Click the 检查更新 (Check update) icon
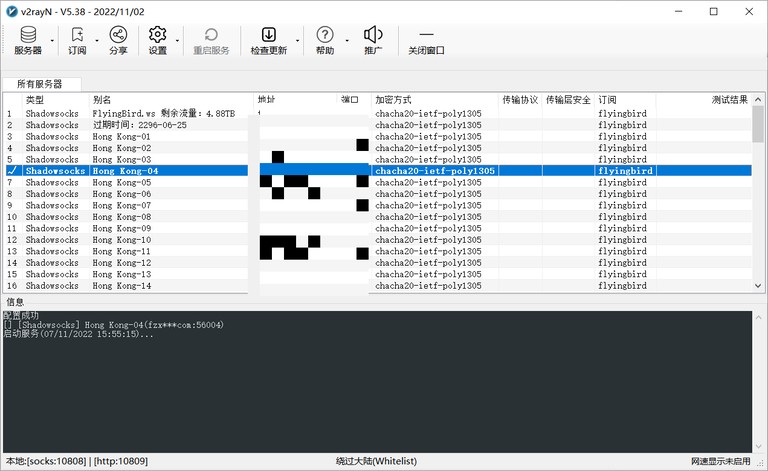The height and width of the screenshot is (471, 768). 268,40
